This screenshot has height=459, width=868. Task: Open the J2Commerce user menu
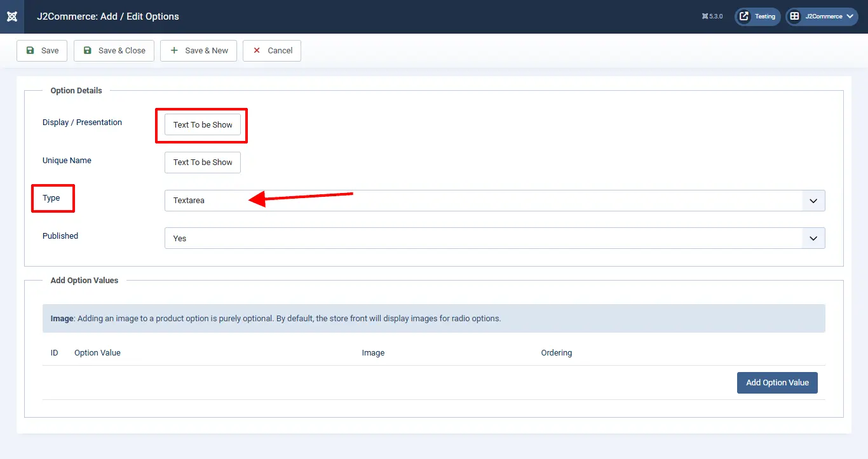[822, 17]
